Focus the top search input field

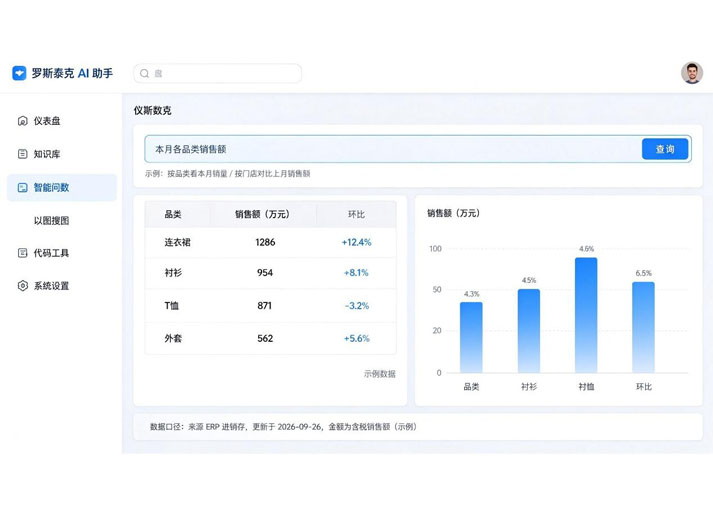217,74
